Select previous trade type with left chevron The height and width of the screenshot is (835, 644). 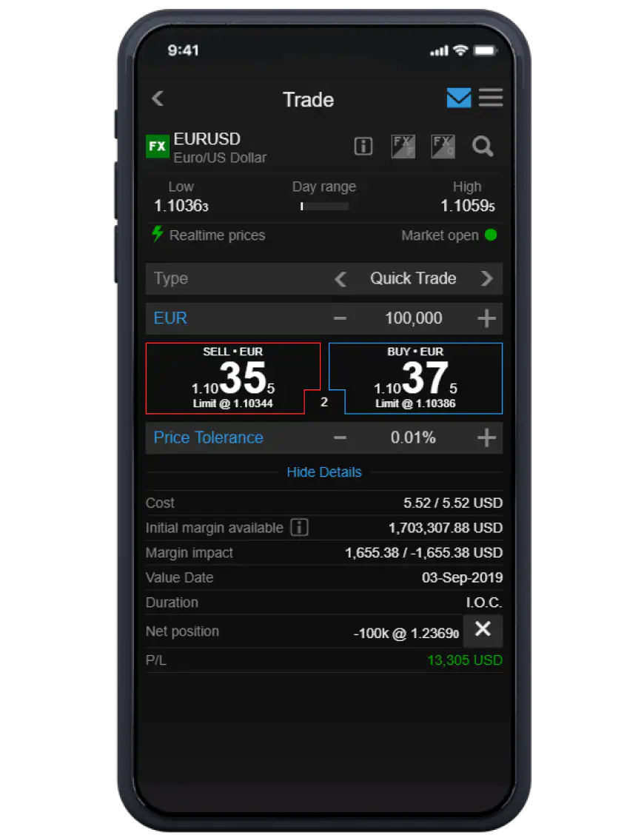tap(341, 279)
